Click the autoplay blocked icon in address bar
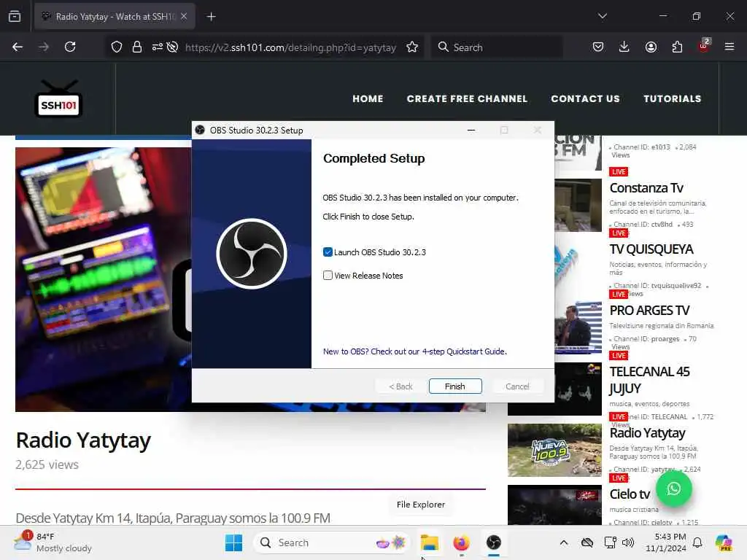 [x=172, y=47]
